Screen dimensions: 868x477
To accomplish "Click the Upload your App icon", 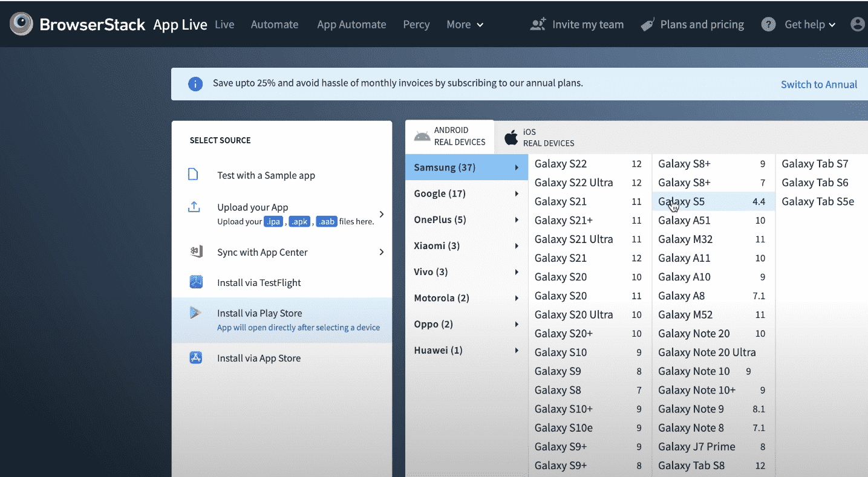I will [x=194, y=207].
